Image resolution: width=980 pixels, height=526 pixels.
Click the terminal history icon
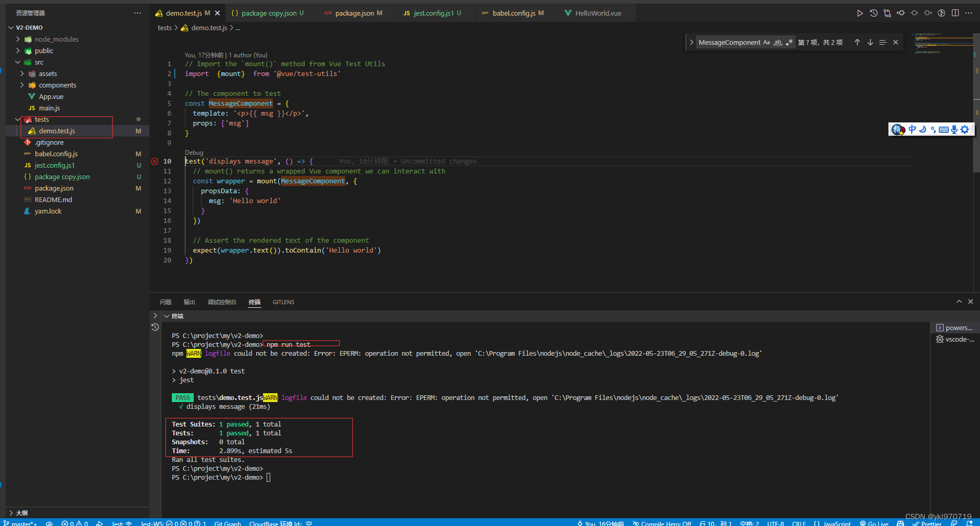coord(155,327)
